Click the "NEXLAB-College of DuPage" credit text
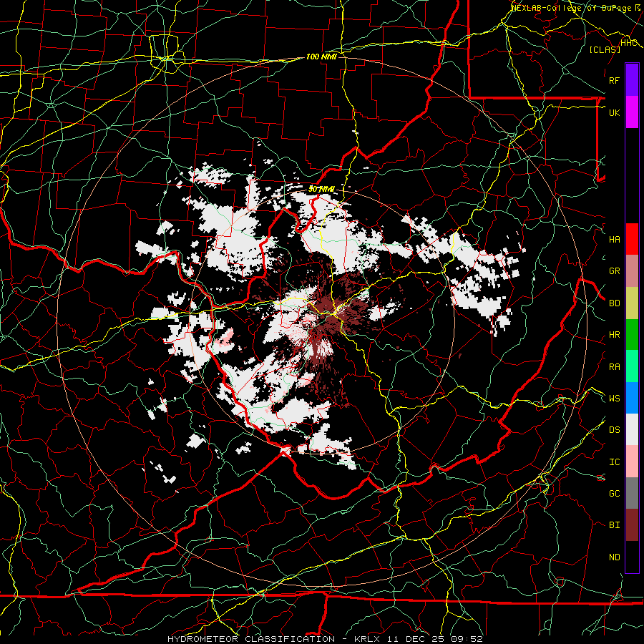 coord(572,8)
